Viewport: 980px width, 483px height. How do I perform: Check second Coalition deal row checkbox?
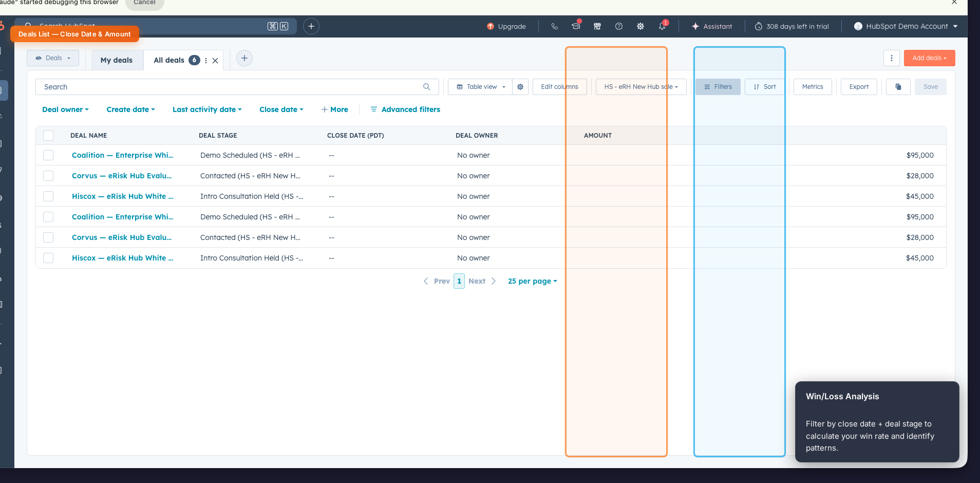pyautogui.click(x=48, y=217)
